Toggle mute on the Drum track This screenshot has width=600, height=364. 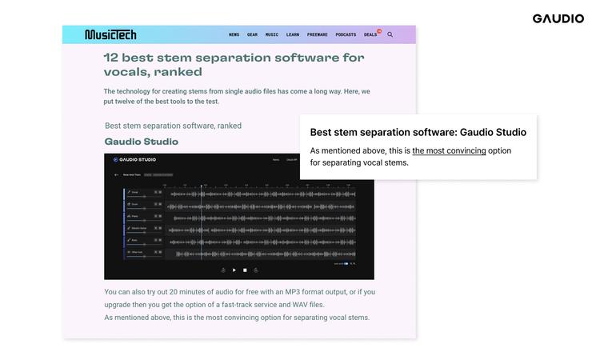[154, 205]
